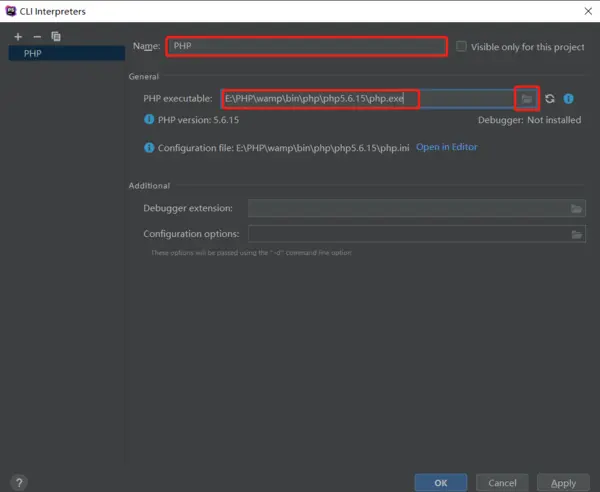Open in Editor link for php.ini

tap(447, 147)
